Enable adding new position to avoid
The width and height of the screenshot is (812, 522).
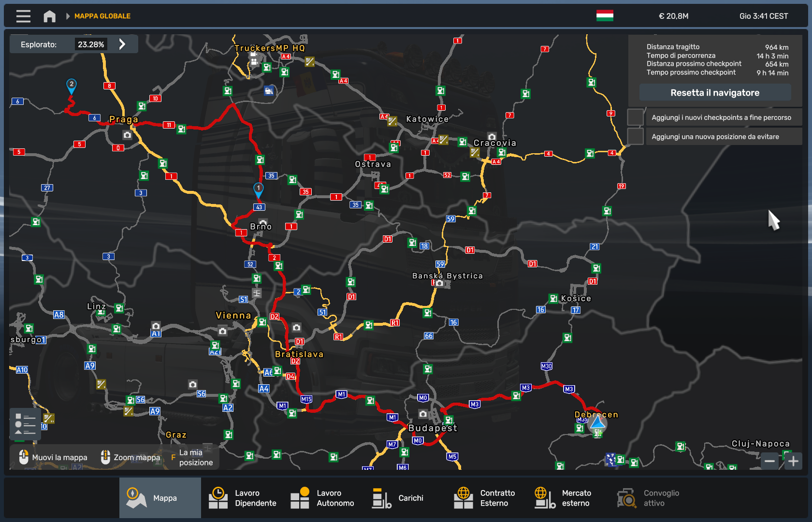click(x=635, y=137)
